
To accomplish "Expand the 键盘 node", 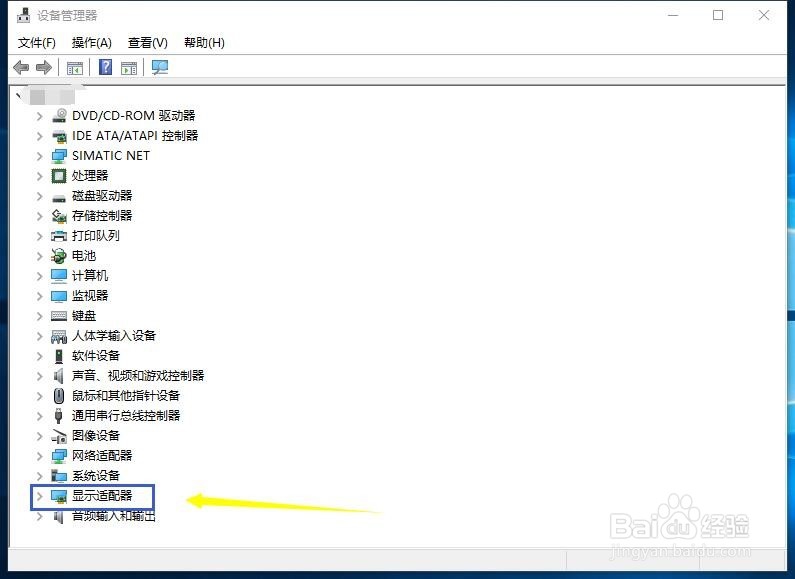I will point(40,316).
